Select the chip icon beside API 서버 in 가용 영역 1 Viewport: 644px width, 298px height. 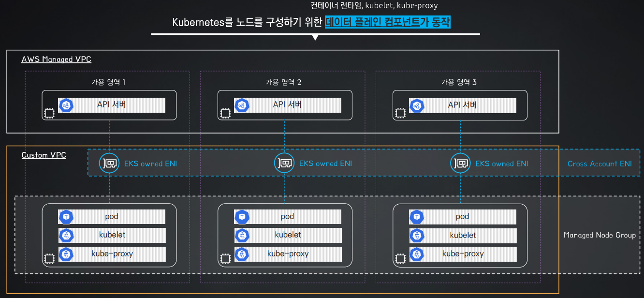point(49,113)
